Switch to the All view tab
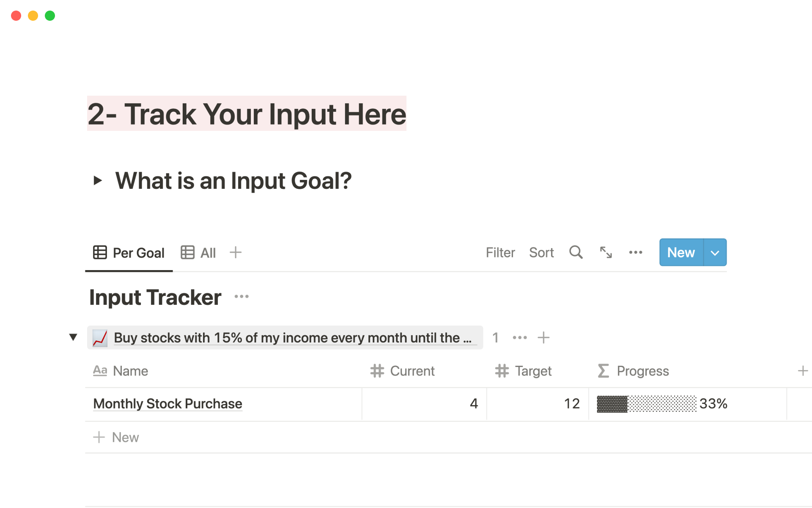The image size is (812, 508). click(x=198, y=253)
